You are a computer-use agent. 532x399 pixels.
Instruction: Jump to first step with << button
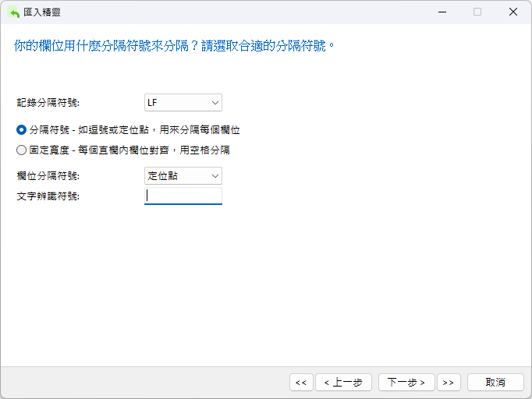click(301, 382)
